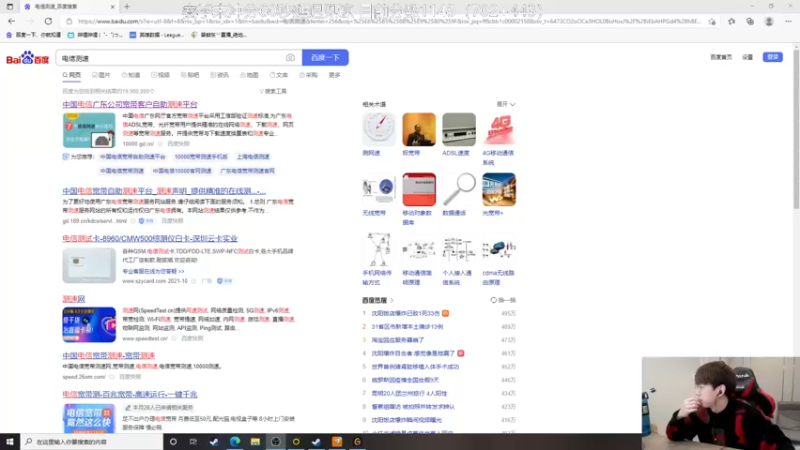This screenshot has height=450, width=800.
Task: Open browser collections
Action: (749, 21)
